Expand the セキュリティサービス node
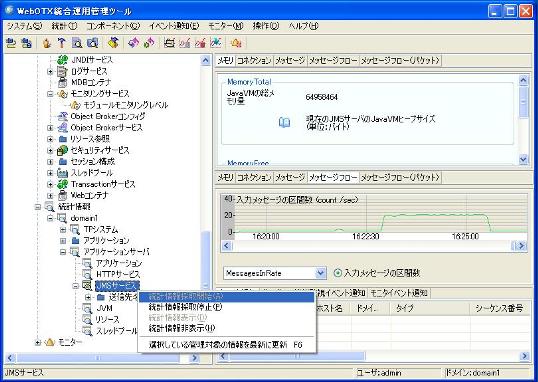Viewport: 538px width, 382px height. coord(50,150)
